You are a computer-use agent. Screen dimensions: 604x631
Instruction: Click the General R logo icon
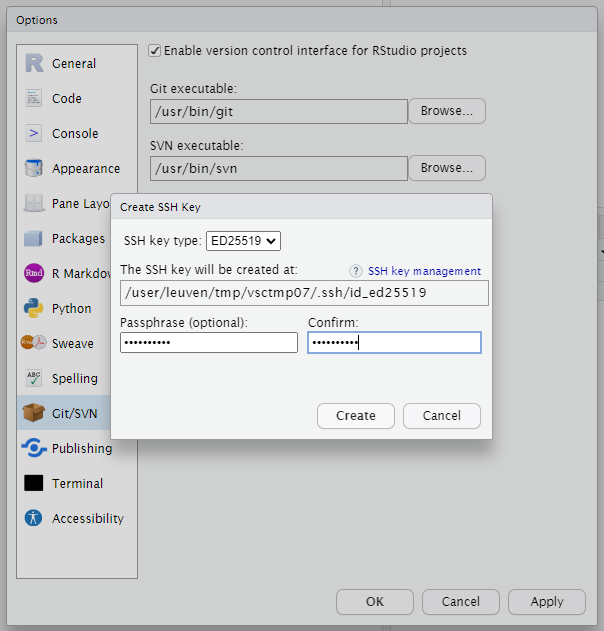34,63
